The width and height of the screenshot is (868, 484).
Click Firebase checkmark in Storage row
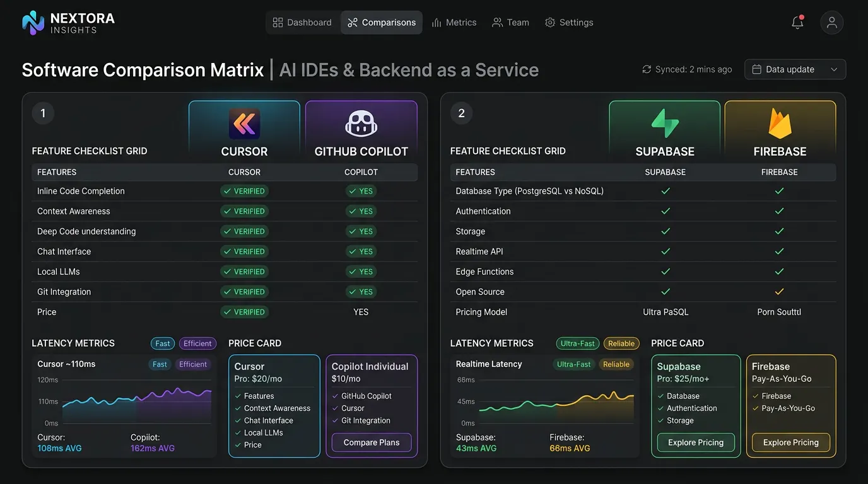(780, 231)
